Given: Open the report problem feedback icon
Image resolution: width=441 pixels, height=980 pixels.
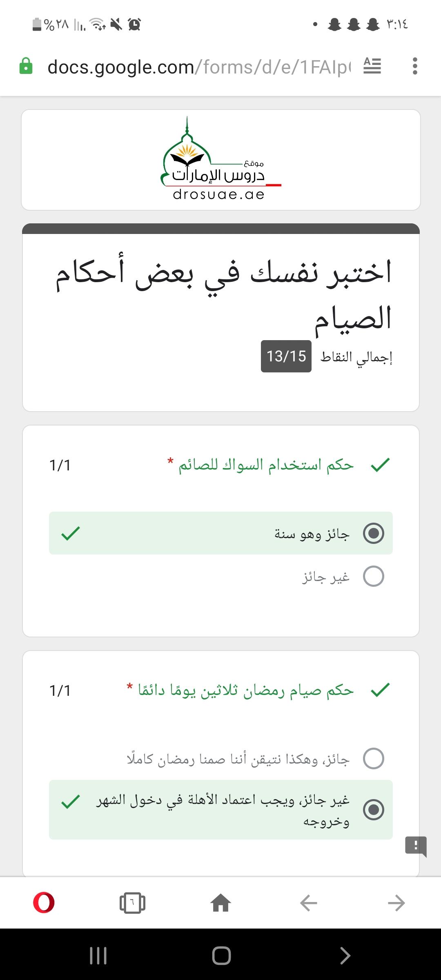Looking at the screenshot, I should click(415, 846).
